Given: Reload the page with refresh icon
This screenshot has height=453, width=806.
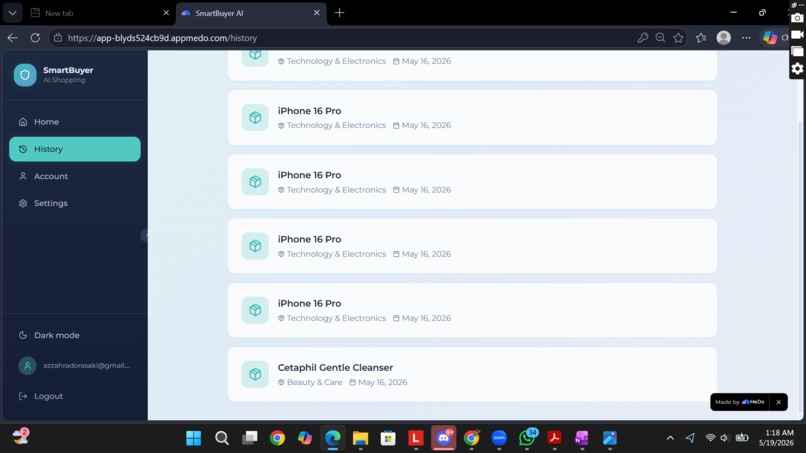Looking at the screenshot, I should 35,38.
